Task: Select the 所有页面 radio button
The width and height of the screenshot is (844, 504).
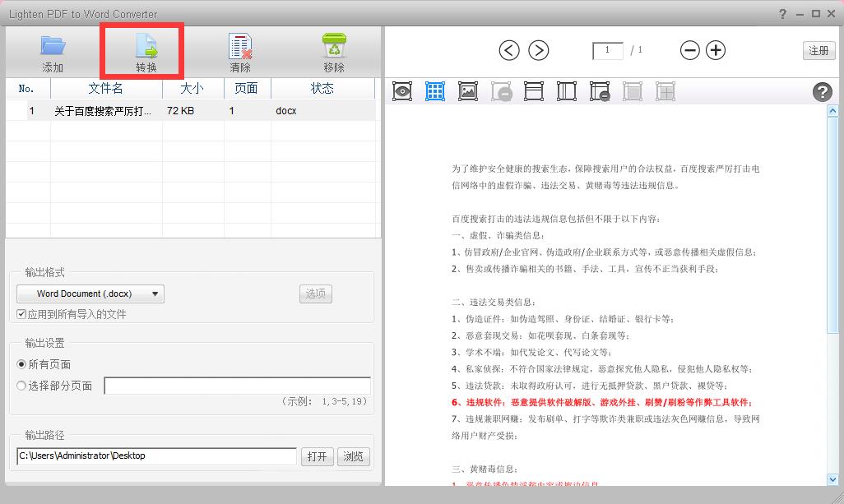Action: [21, 364]
